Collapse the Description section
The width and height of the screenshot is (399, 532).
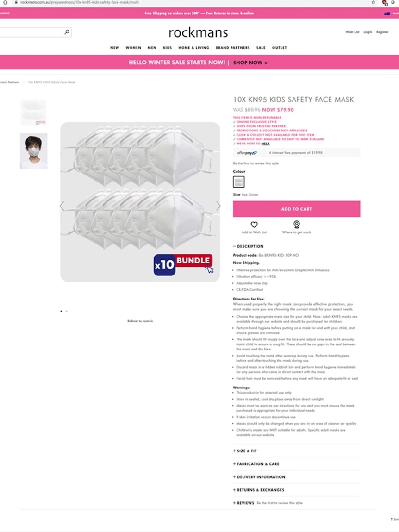point(248,246)
